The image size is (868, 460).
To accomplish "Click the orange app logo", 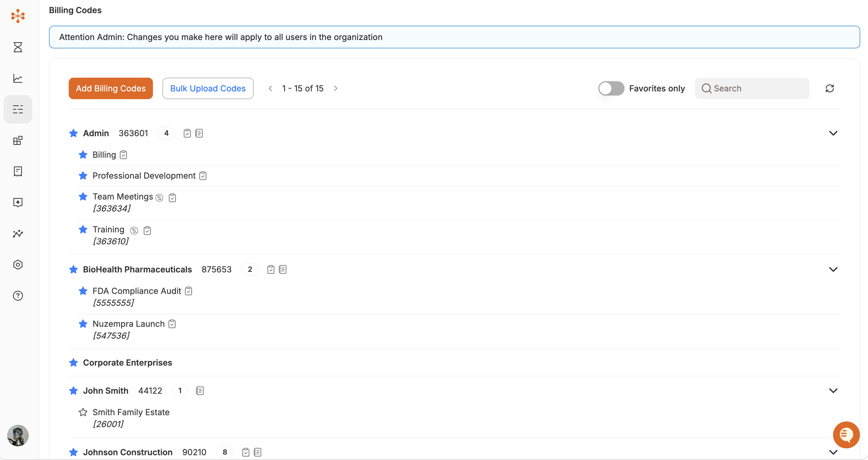I will [x=18, y=16].
